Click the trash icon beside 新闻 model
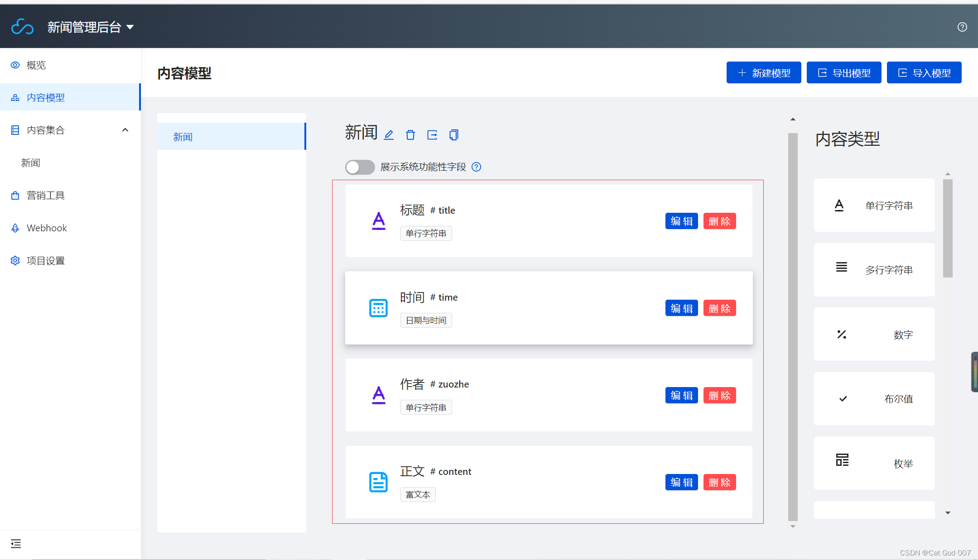This screenshot has height=560, width=978. (x=410, y=135)
